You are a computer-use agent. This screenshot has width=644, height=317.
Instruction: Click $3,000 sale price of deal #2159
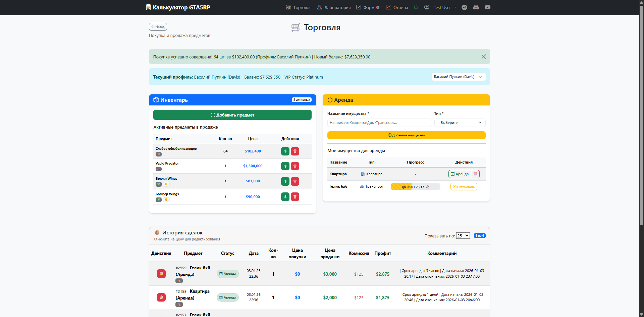coord(330,274)
